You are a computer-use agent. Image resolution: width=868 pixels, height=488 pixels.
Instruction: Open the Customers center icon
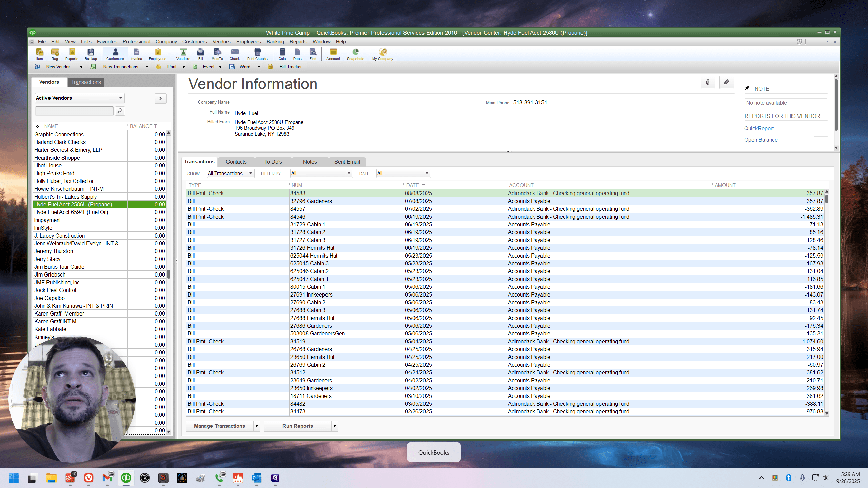tap(115, 54)
